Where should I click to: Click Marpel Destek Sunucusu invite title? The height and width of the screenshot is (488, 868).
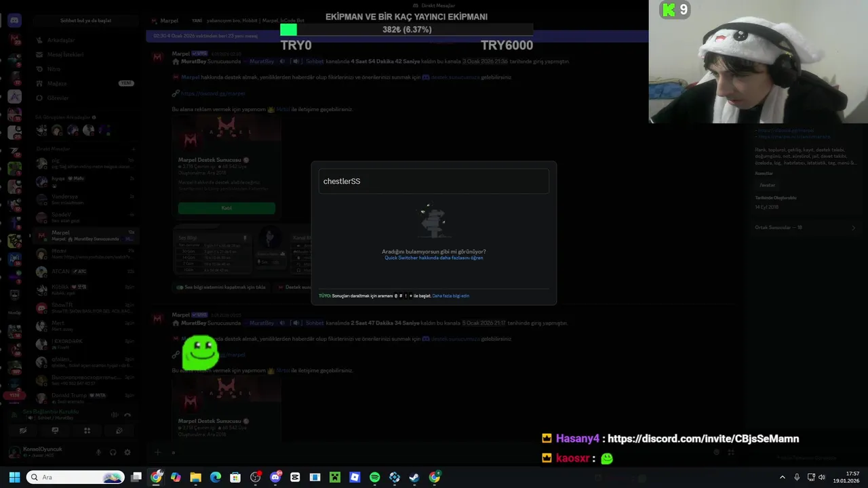click(210, 160)
